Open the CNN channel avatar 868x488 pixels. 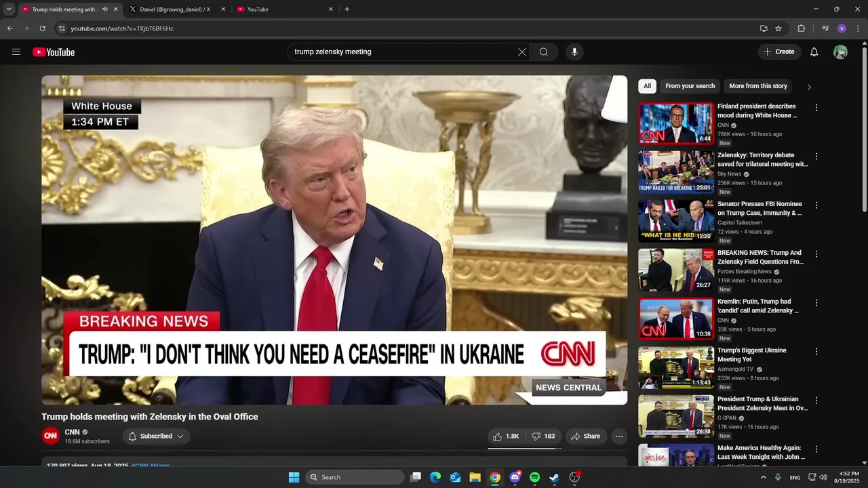pyautogui.click(x=51, y=436)
